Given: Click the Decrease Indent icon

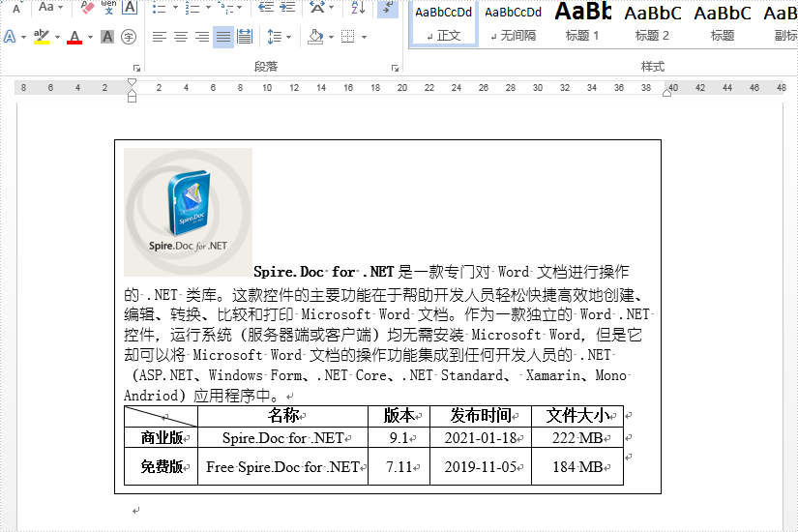Looking at the screenshot, I should [x=266, y=7].
